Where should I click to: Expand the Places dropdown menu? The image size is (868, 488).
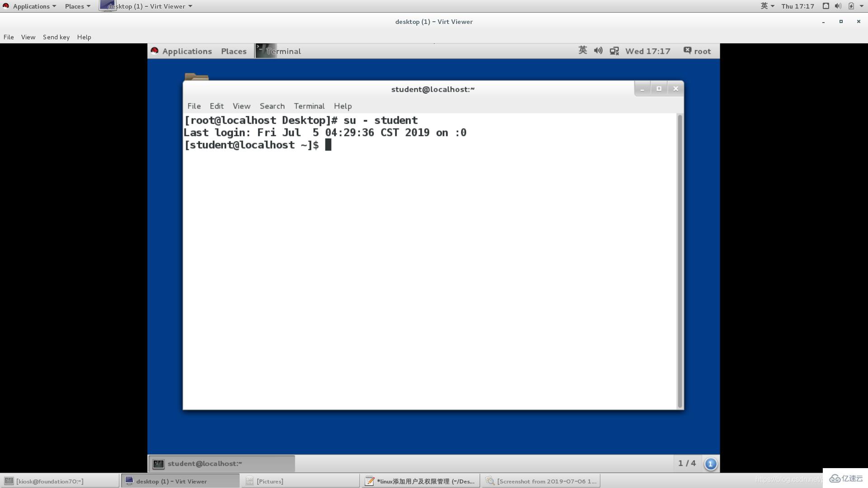(x=74, y=6)
